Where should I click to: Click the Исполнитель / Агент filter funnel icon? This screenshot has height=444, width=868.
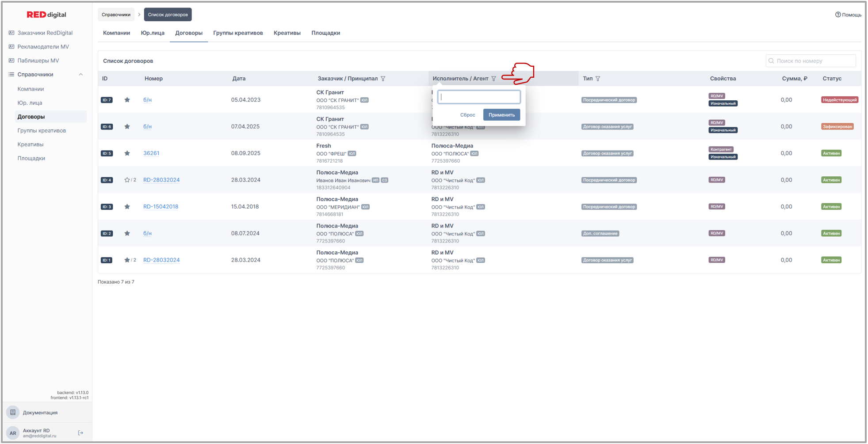pyautogui.click(x=493, y=79)
